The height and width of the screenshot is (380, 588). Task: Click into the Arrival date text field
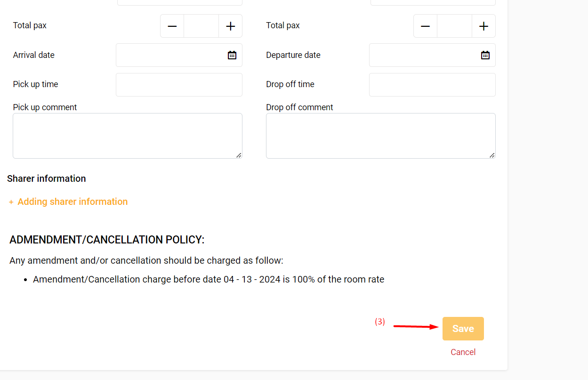point(170,55)
